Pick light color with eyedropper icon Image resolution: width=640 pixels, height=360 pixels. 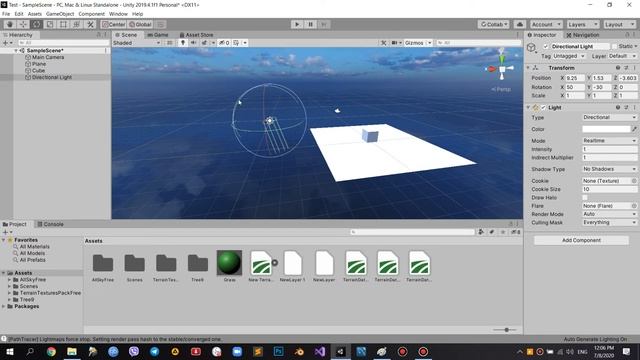634,129
